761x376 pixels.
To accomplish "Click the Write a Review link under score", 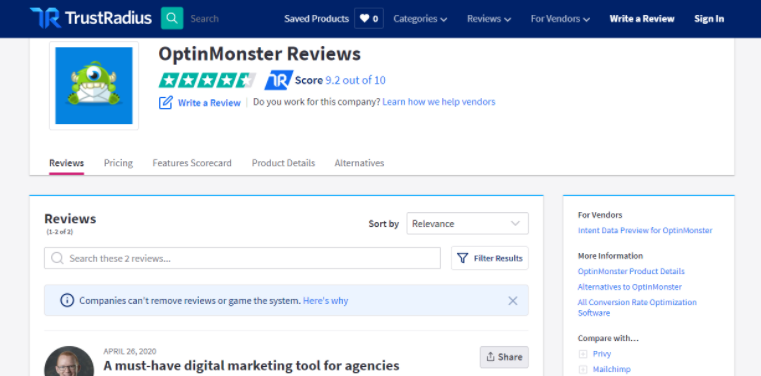I will [209, 103].
